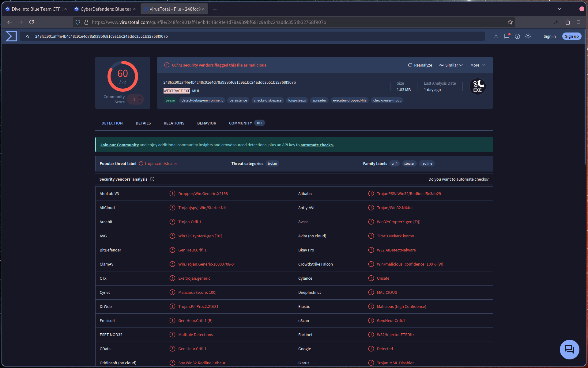Image resolution: width=588 pixels, height=368 pixels.
Task: Click the peexe tag
Action: (x=170, y=100)
